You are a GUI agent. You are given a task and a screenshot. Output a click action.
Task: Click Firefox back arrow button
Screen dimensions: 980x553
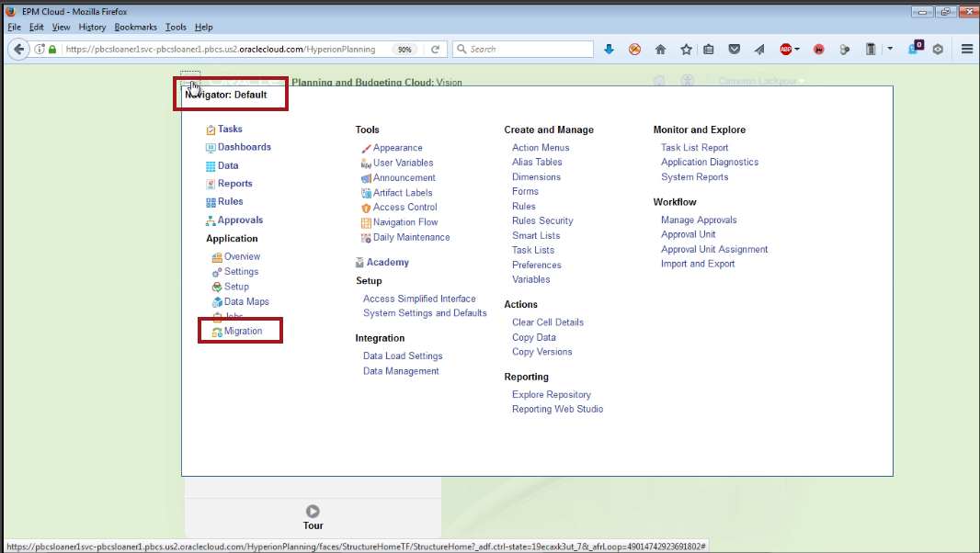point(18,50)
